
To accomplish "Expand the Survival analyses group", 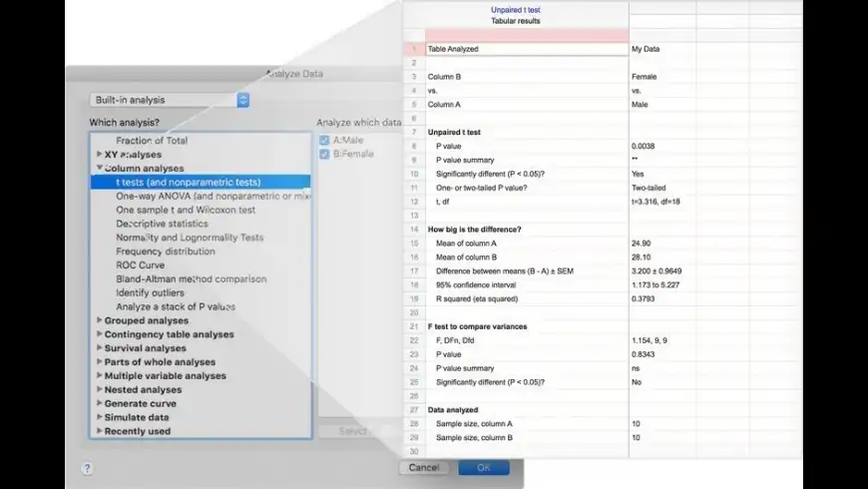I will point(99,347).
